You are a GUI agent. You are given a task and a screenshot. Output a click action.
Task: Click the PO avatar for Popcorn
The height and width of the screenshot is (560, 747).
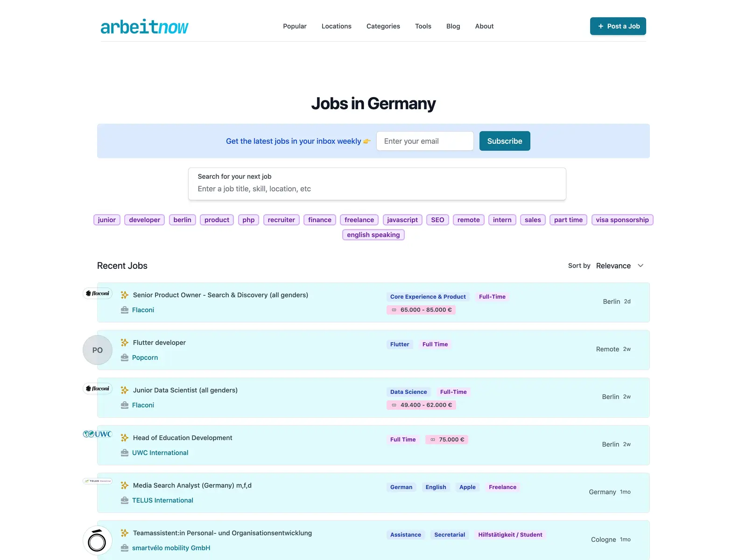[98, 350]
